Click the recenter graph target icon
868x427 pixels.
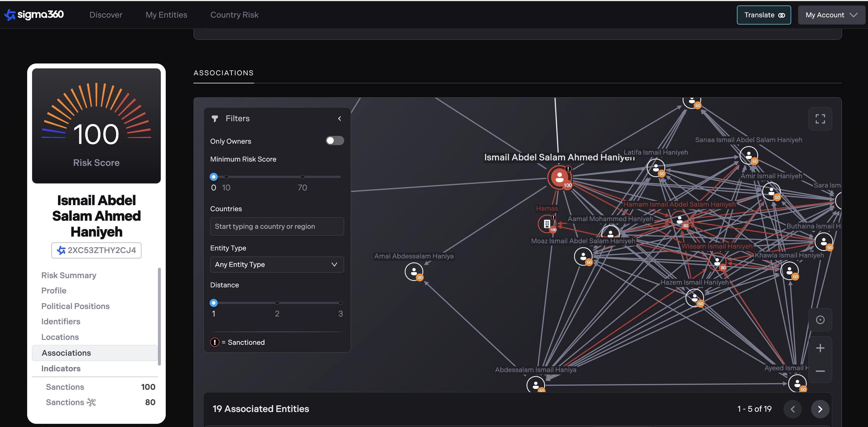(x=820, y=320)
